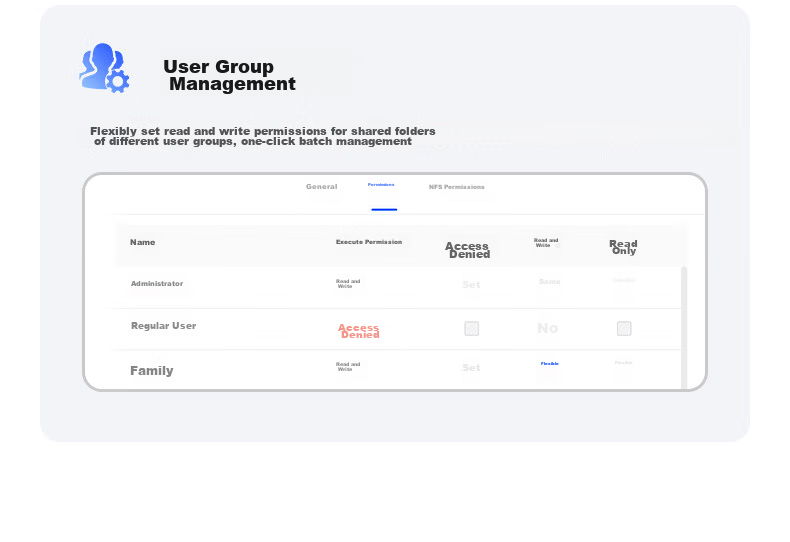Image resolution: width=790 pixels, height=542 pixels.
Task: Click the faded No value in Regular User row
Action: tap(548, 328)
